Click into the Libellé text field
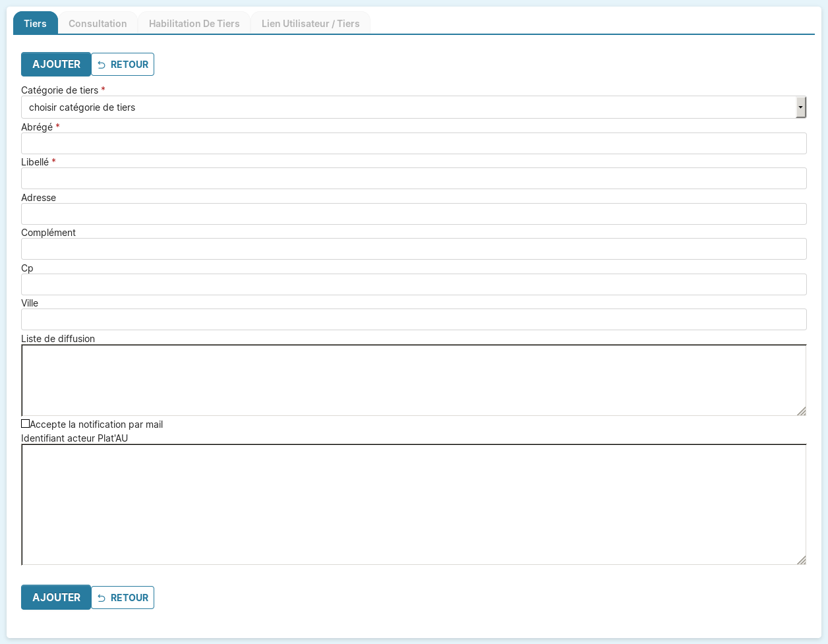 click(413, 178)
